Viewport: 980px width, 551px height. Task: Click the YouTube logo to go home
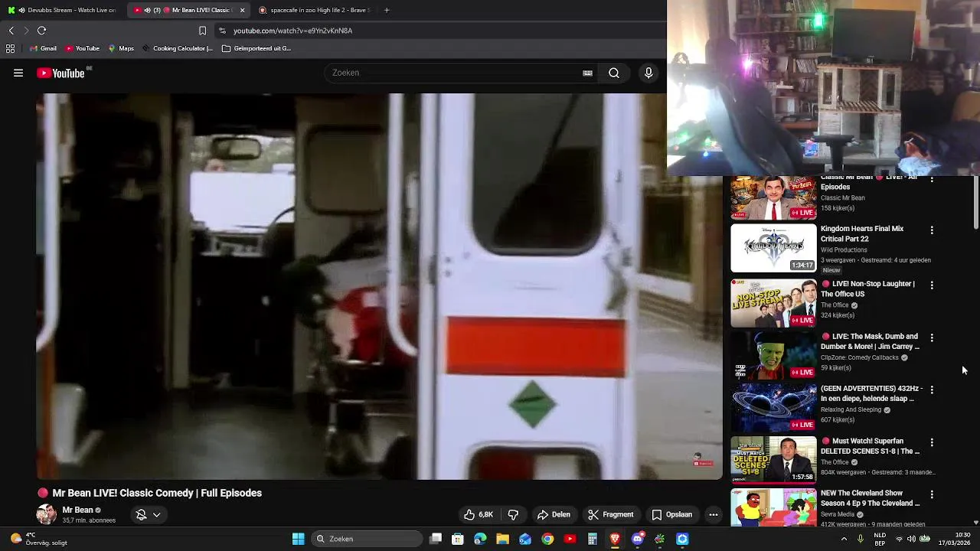tap(60, 73)
